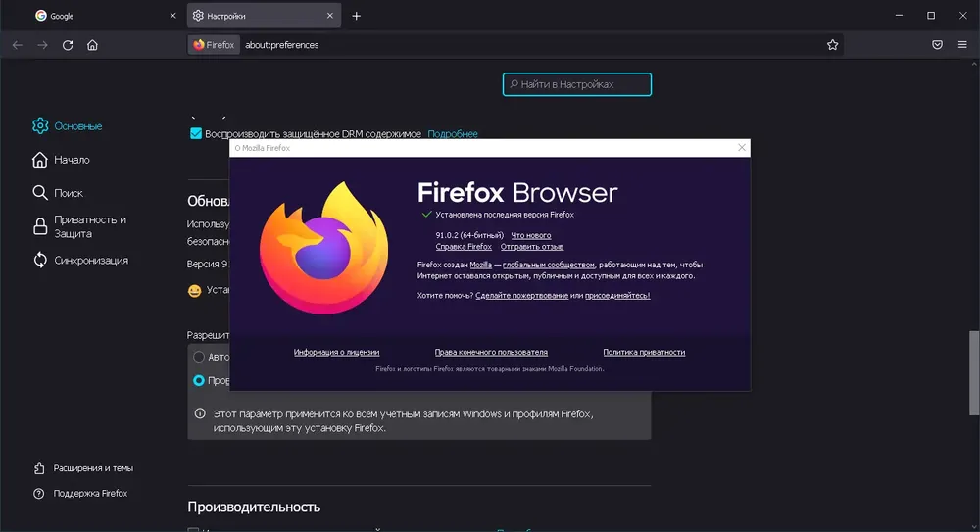Open the Что нового link
980x532 pixels.
[531, 236]
